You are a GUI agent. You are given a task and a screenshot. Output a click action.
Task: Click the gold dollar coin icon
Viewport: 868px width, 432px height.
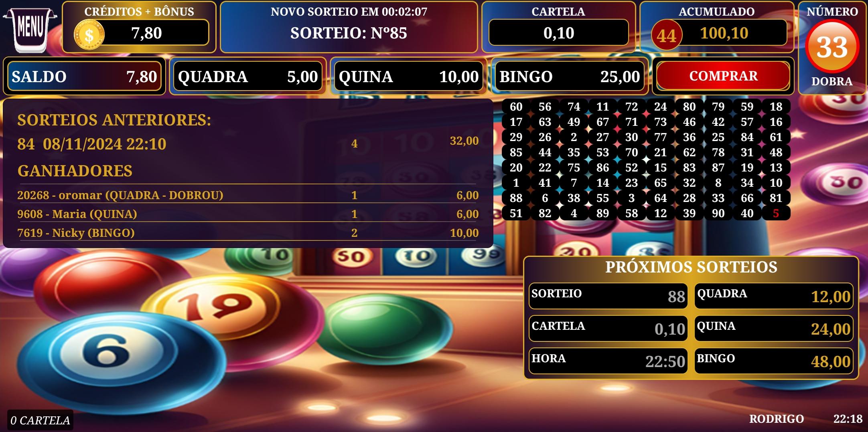89,35
